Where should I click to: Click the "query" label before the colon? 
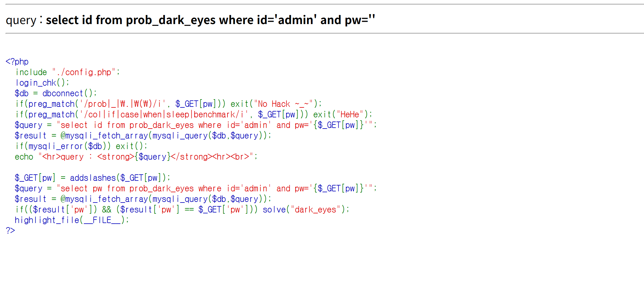click(21, 20)
